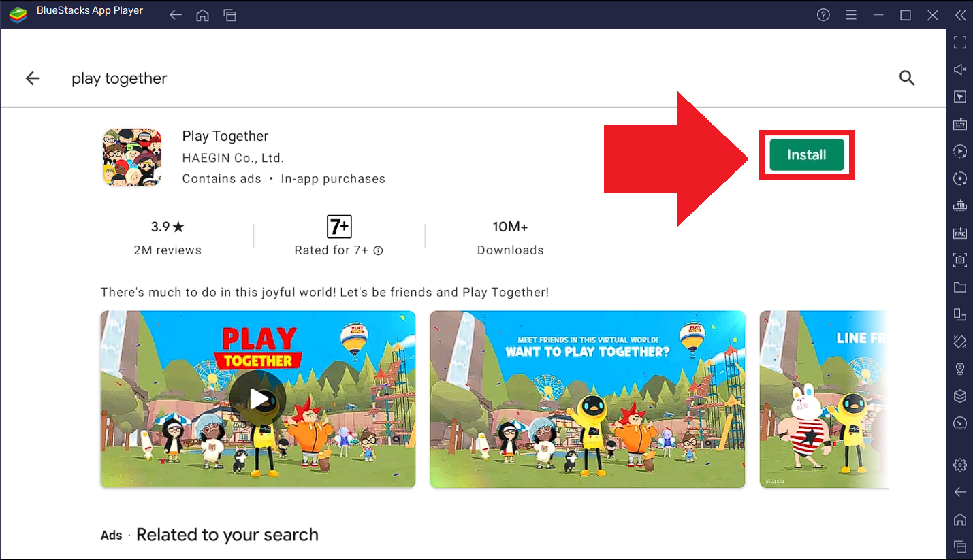Click the search magnifier icon
Screen dimensions: 973x560
coord(906,78)
